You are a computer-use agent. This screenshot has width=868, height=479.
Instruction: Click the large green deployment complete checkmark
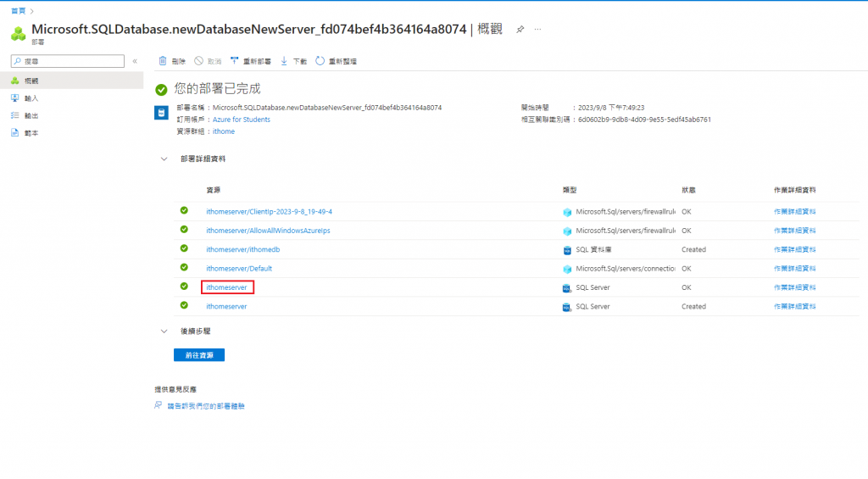point(161,89)
